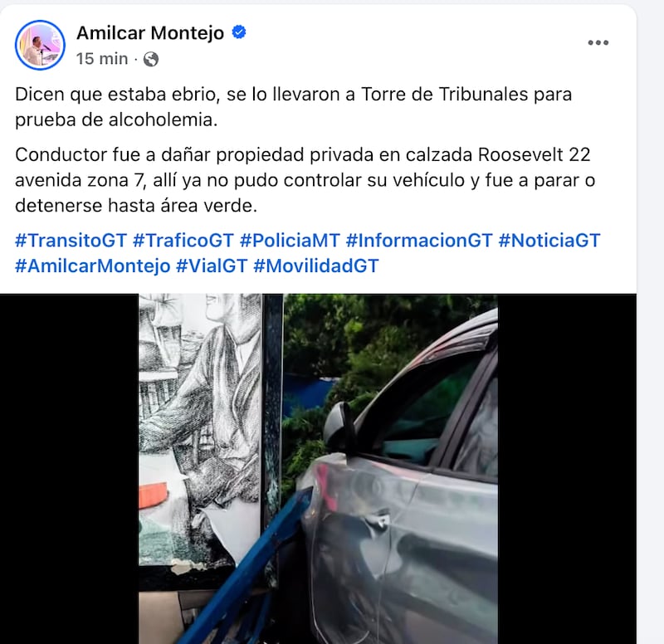Open the #TraficoGT hashtag
The width and height of the screenshot is (664, 644).
tap(183, 241)
